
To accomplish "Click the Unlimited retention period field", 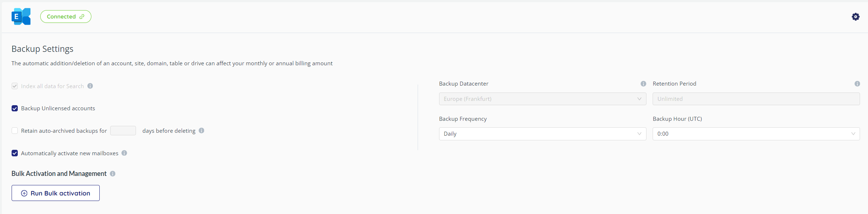I will pos(756,99).
